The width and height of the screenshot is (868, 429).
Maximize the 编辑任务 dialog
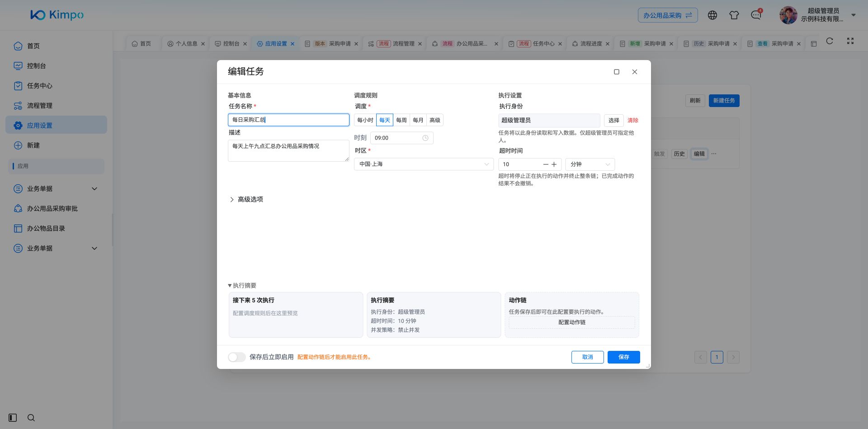coord(617,72)
